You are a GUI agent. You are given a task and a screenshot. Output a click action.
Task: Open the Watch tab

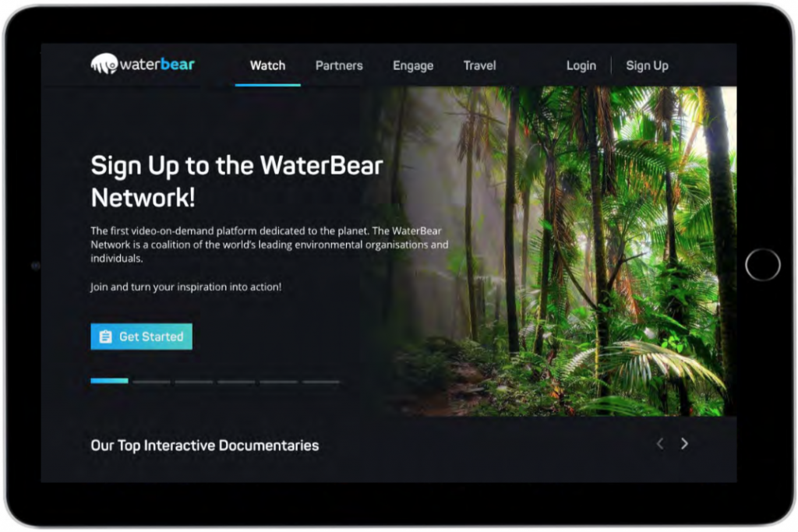[268, 65]
